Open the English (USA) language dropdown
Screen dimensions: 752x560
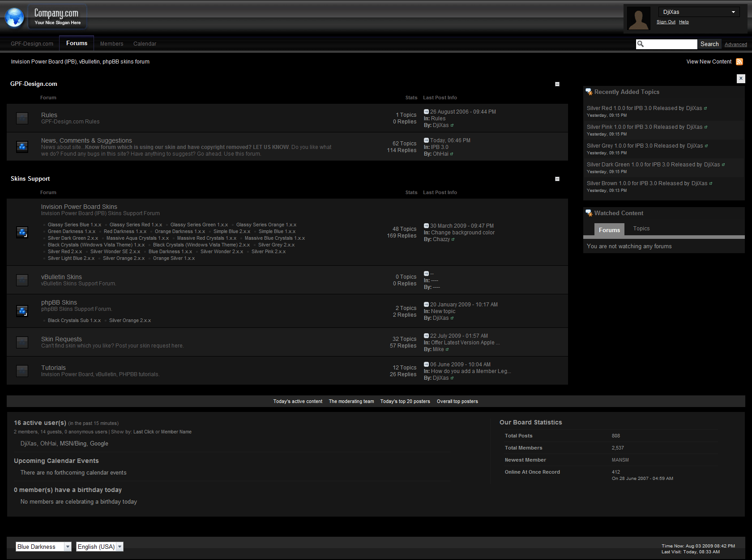[x=99, y=547]
